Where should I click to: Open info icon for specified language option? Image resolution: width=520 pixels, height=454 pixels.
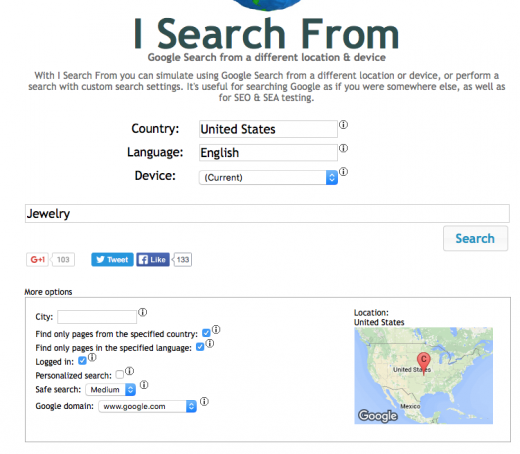click(x=210, y=343)
